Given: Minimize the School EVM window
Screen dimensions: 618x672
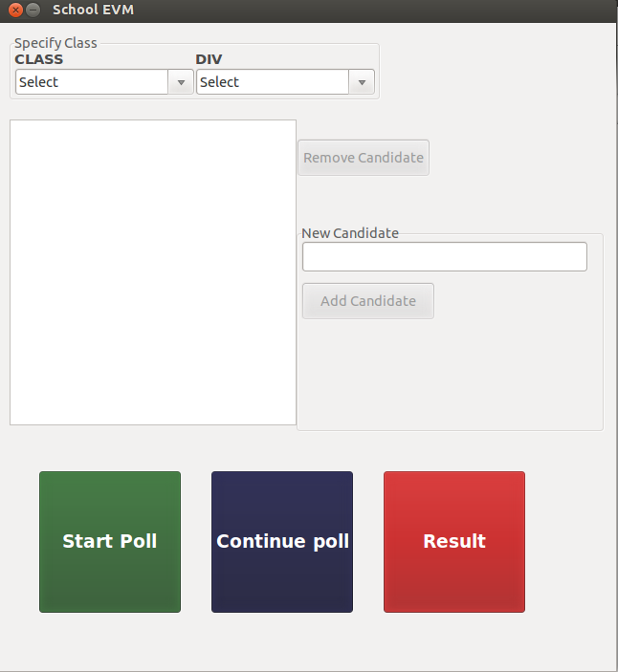Looking at the screenshot, I should pos(33,10).
